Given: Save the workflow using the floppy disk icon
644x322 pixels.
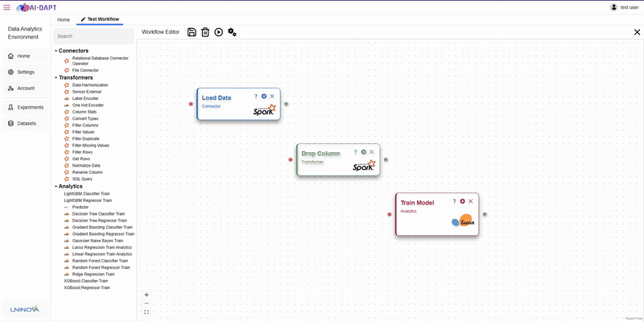Looking at the screenshot, I should (x=192, y=32).
